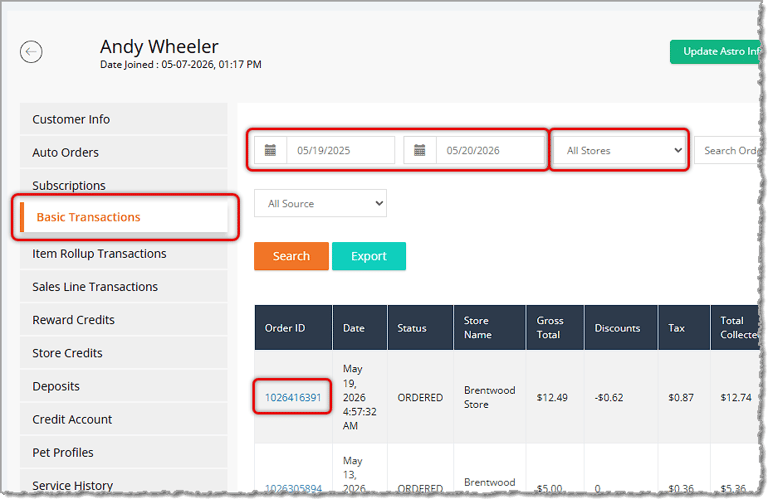This screenshot has height=504, width=773.
Task: Open the All Source dropdown
Action: [x=320, y=203]
